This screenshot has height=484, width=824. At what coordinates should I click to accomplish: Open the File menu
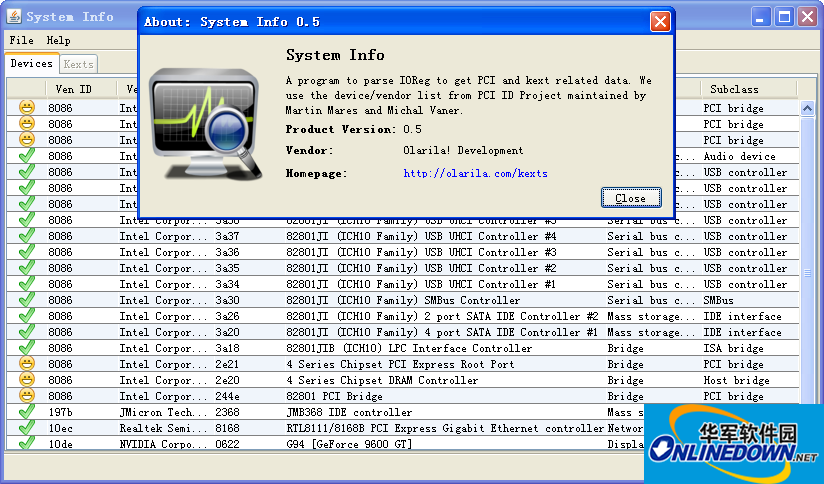(x=22, y=40)
